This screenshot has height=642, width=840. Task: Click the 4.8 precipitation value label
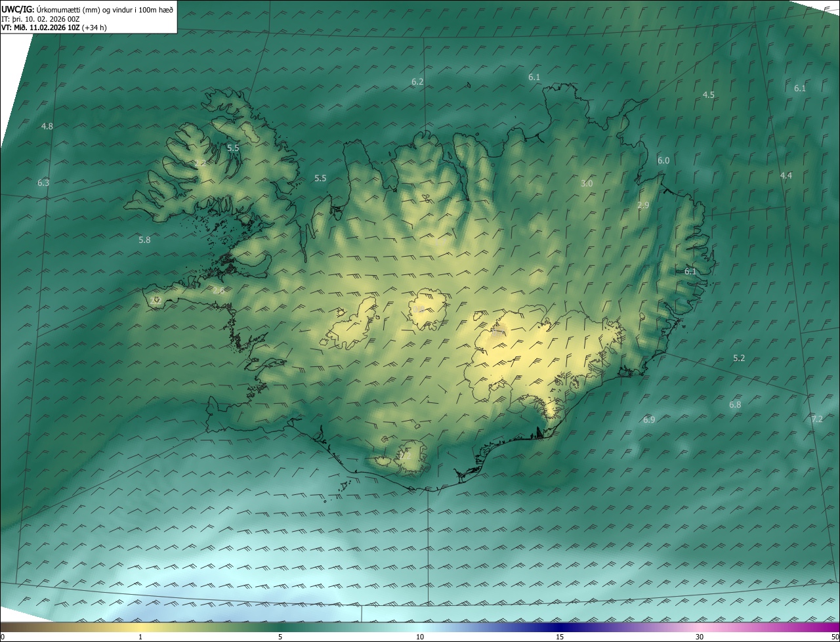click(47, 126)
